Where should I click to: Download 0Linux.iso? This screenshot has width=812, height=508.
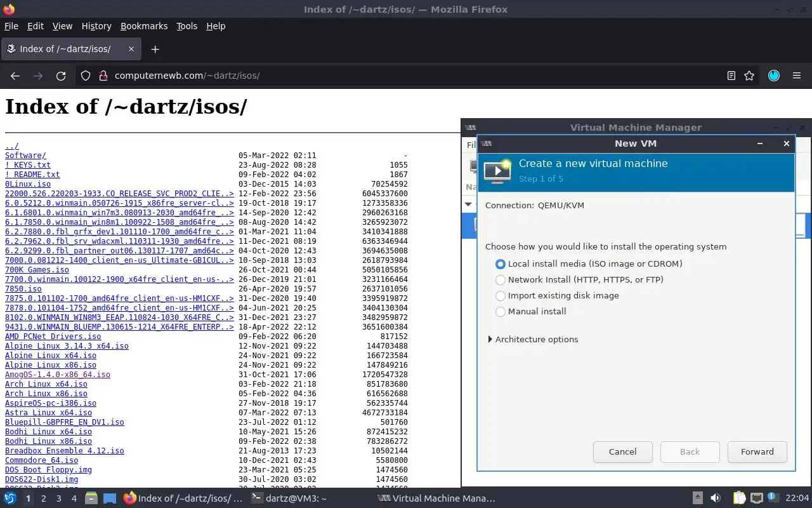coord(28,184)
